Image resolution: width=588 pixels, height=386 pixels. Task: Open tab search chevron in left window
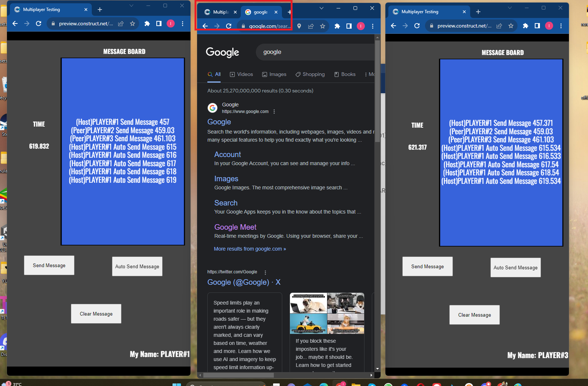tap(131, 6)
